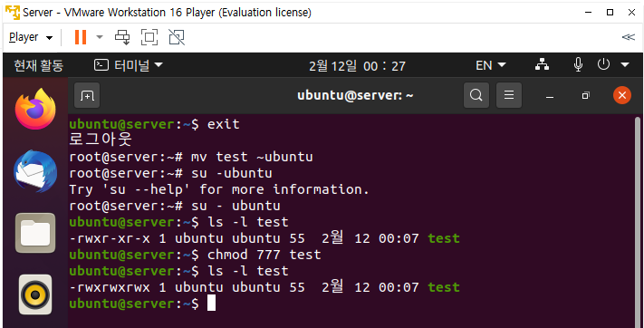Click the terminal cursor at the last prompt
644x328 pixels.
coord(211,304)
